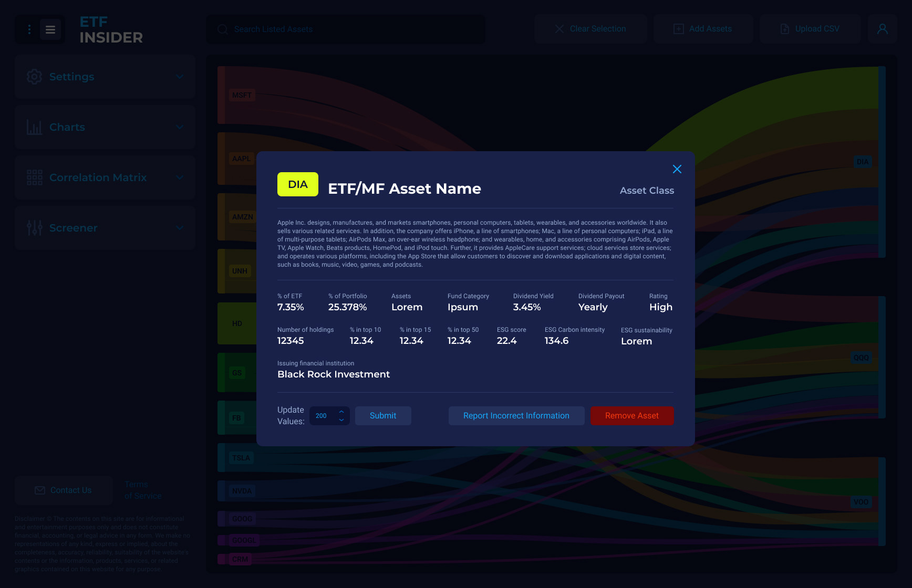Click the Settings gear icon
912x588 pixels.
(34, 77)
